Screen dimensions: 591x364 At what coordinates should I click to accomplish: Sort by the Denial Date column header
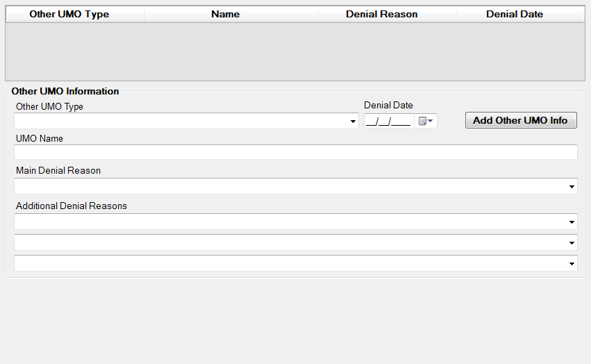(514, 14)
